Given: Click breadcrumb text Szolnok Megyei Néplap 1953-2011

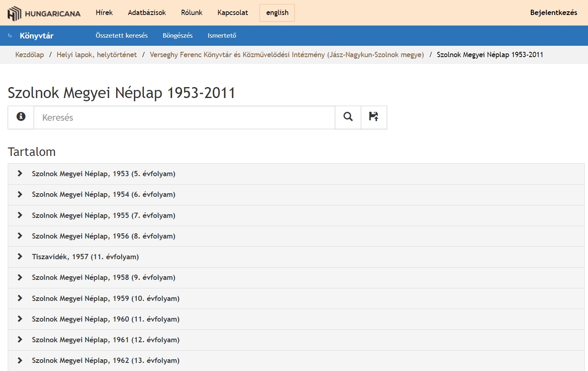Looking at the screenshot, I should click(490, 55).
